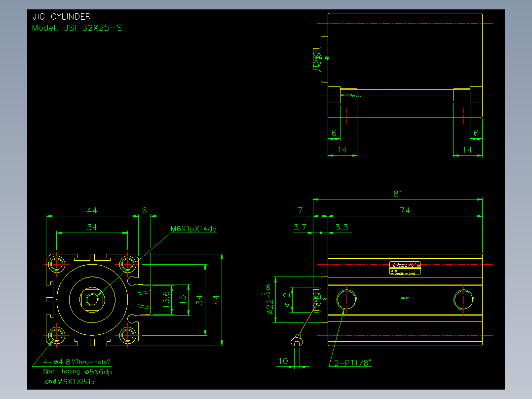Image resolution: width=532 pixels, height=399 pixels.
Task: Click the horizontal "44" width dimension
Action: point(92,210)
